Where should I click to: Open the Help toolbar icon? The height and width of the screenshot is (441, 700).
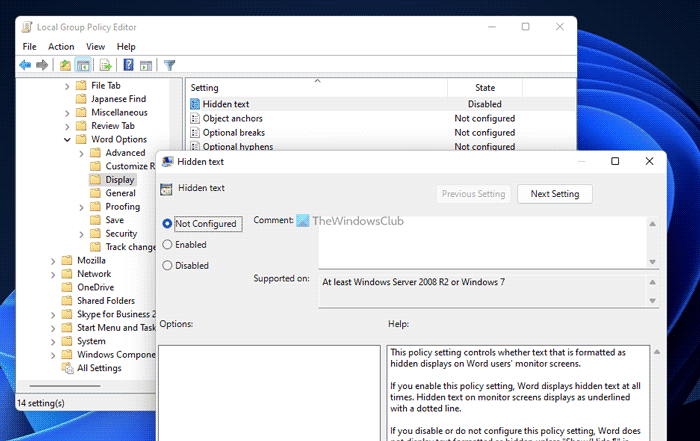point(128,65)
